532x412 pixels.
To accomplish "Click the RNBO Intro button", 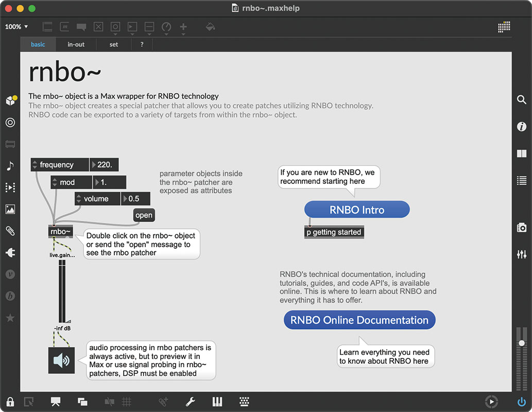I will tap(357, 210).
